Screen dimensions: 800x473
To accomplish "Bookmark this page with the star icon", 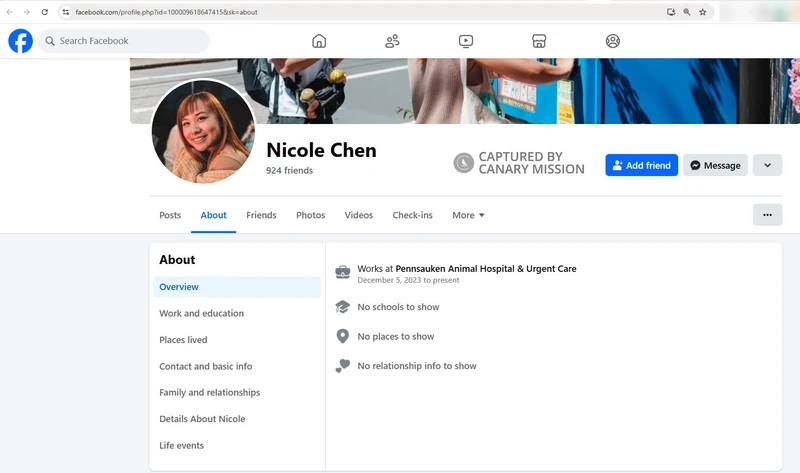I will pyautogui.click(x=703, y=12).
